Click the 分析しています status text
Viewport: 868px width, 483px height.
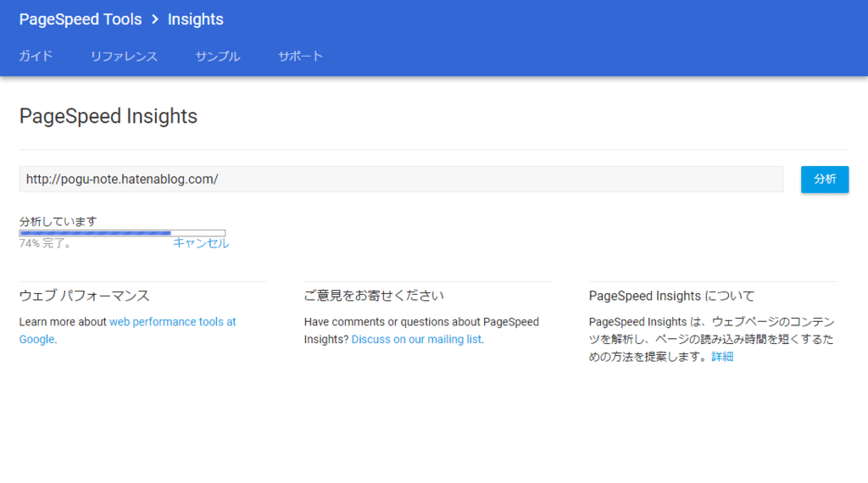coord(58,221)
